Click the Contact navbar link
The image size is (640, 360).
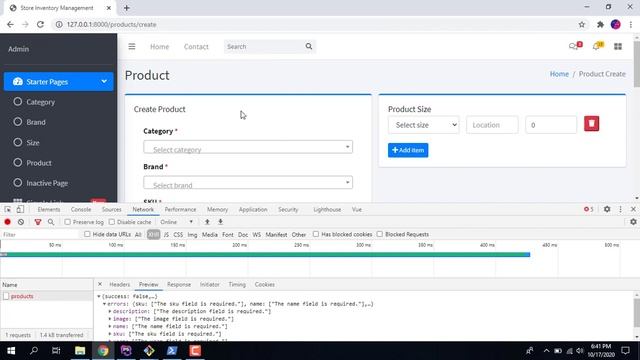pyautogui.click(x=196, y=47)
